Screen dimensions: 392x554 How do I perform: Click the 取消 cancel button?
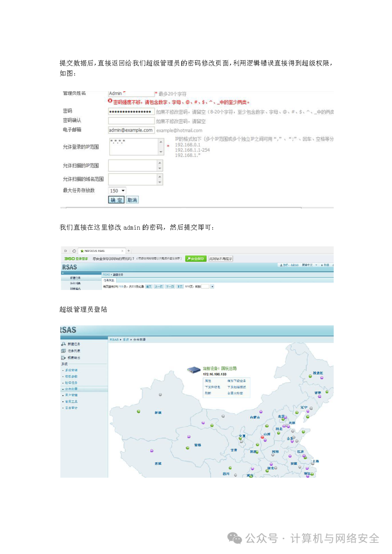coord(132,200)
